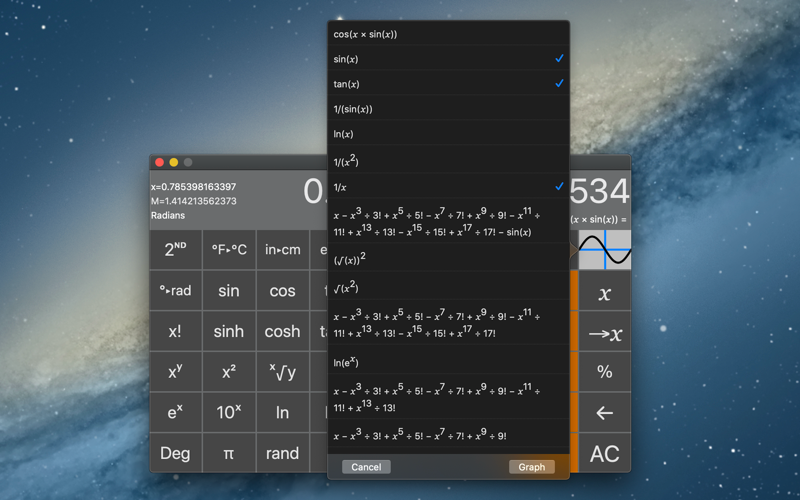Click the backspace left arrow key

click(x=605, y=412)
